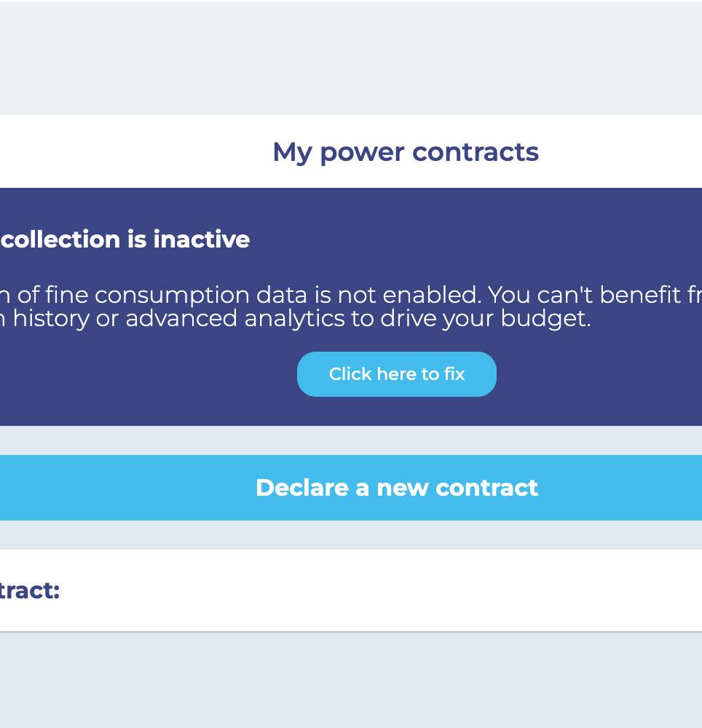702x728 pixels.
Task: Click the word "fix" on the rounded button
Action: 454,374
